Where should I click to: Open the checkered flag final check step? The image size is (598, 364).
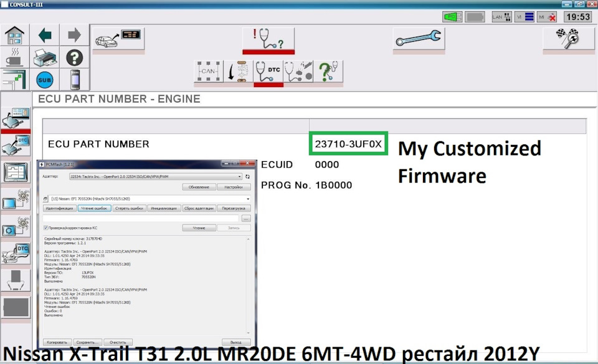568,39
